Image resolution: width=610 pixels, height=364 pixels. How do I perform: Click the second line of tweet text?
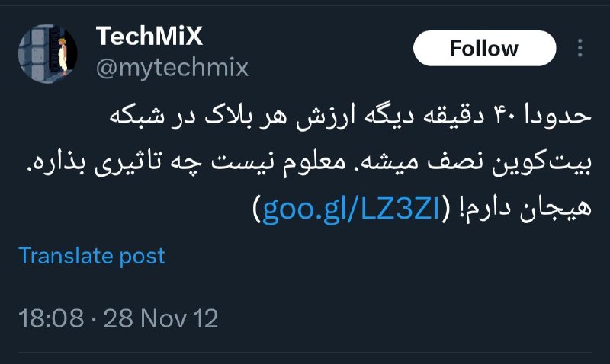(x=309, y=163)
